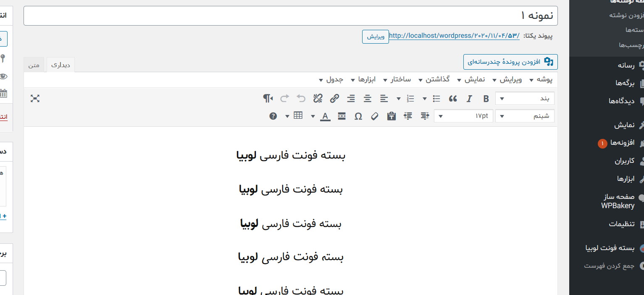Align text left with the toolbar icon
The image size is (644, 295).
(384, 99)
